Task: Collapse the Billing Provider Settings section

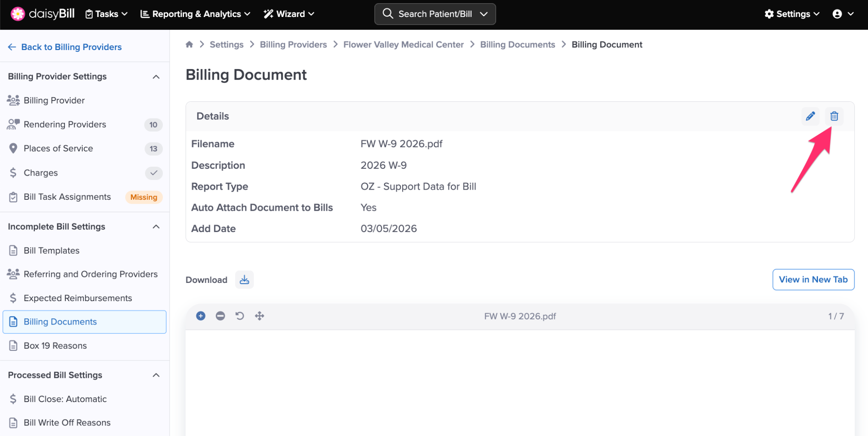Action: click(x=156, y=77)
